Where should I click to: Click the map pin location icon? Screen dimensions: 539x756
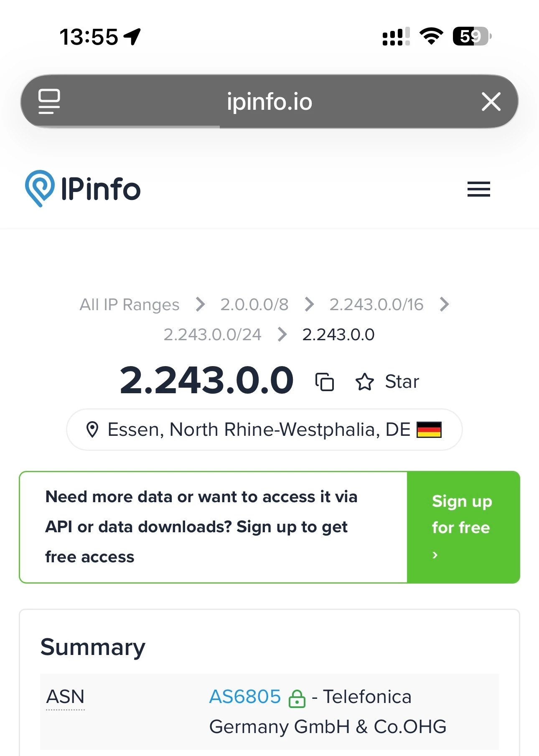click(92, 430)
